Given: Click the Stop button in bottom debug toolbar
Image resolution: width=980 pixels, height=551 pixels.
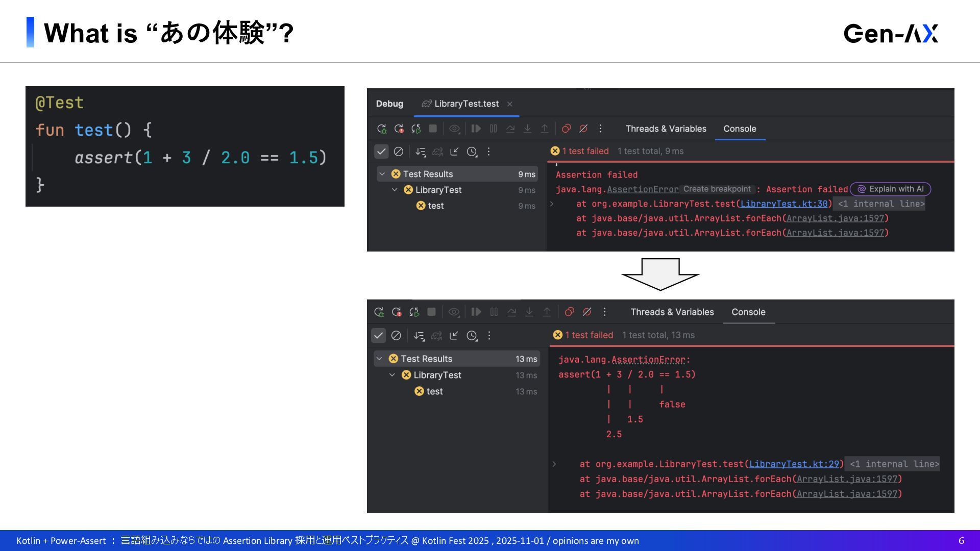Looking at the screenshot, I should [x=431, y=312].
